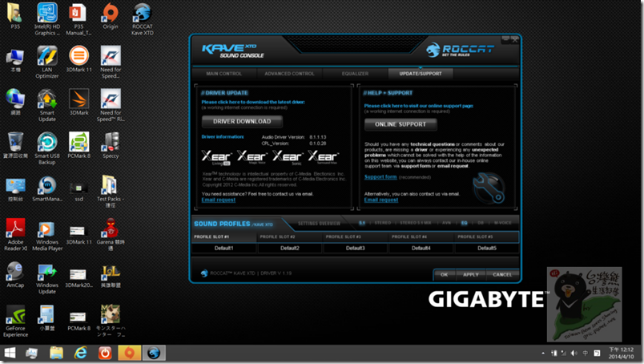
Task: Select the Update/Support tab
Action: tap(421, 74)
